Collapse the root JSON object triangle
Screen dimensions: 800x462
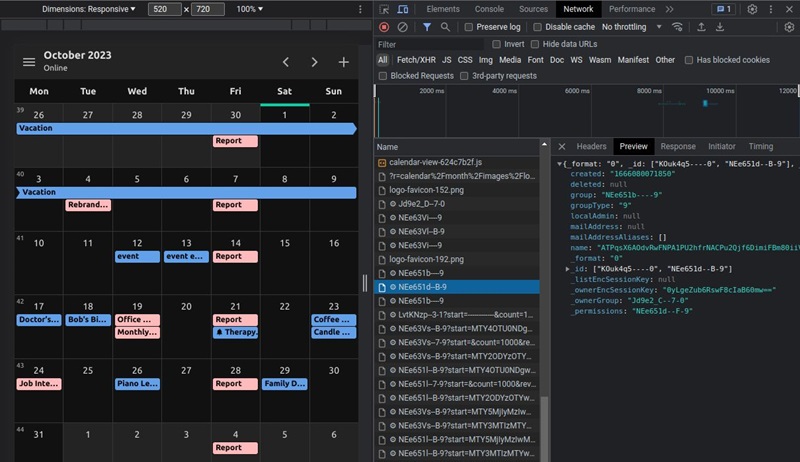point(559,164)
